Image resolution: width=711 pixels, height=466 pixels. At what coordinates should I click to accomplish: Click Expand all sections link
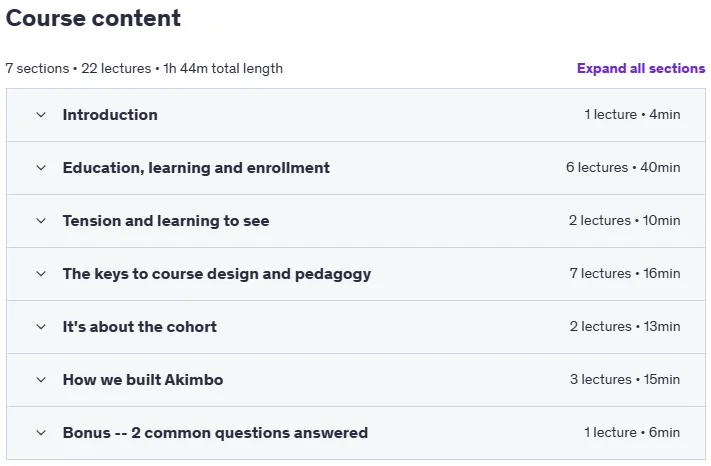click(641, 68)
